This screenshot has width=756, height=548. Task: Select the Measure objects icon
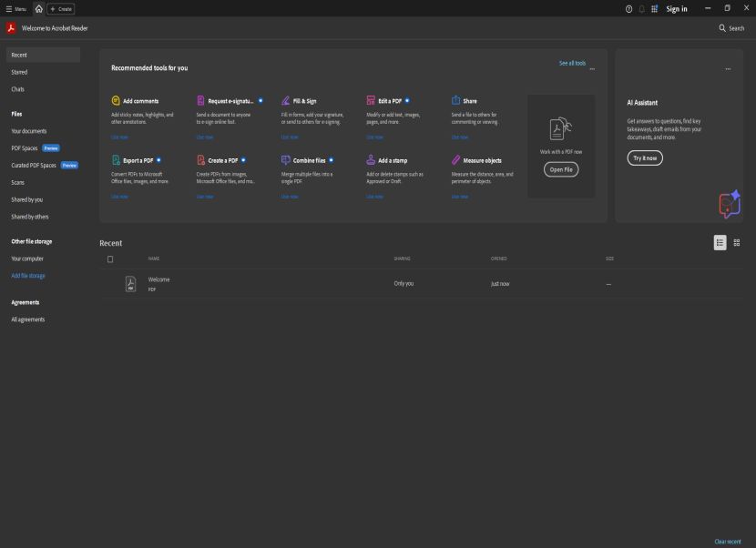[455, 159]
